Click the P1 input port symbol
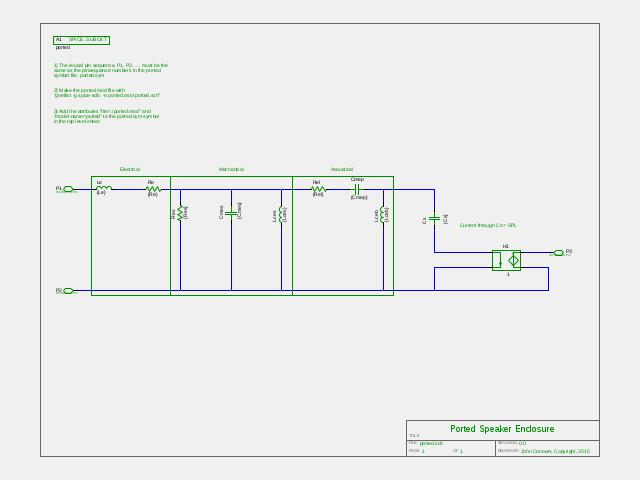The width and height of the screenshot is (640, 480). click(x=68, y=189)
